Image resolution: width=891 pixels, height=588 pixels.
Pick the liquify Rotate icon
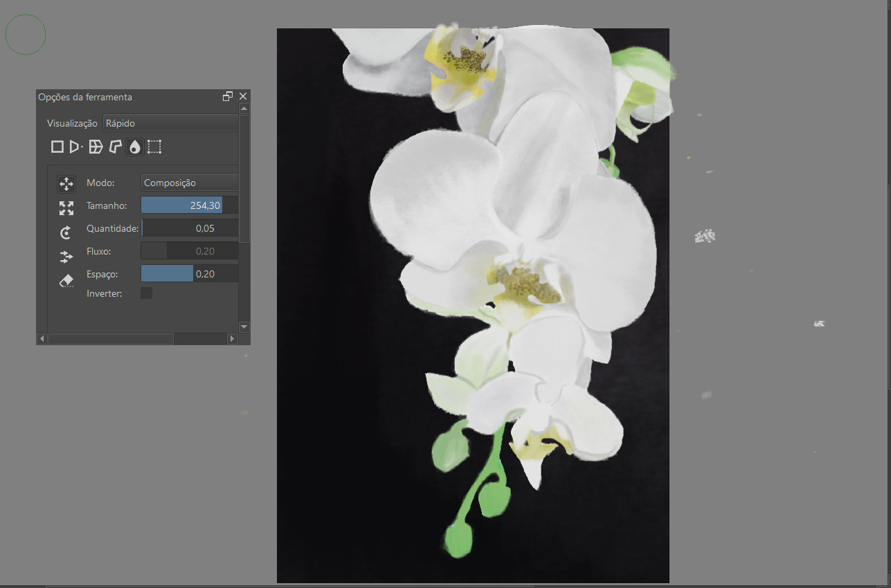pos(66,232)
